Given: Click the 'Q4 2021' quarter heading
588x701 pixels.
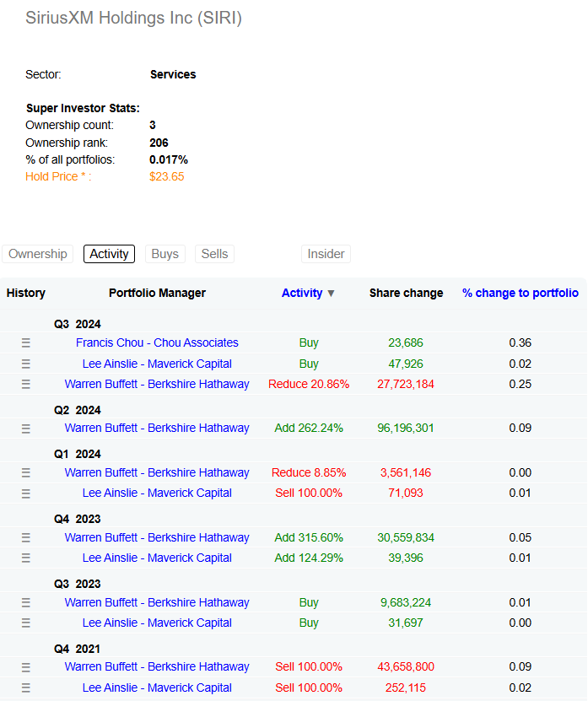Looking at the screenshot, I should (x=78, y=649).
